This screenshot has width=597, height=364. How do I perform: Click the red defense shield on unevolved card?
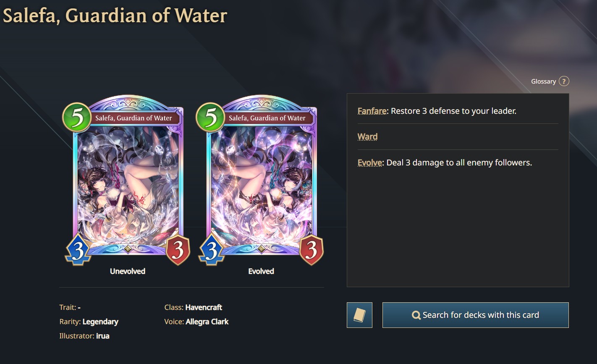click(178, 250)
